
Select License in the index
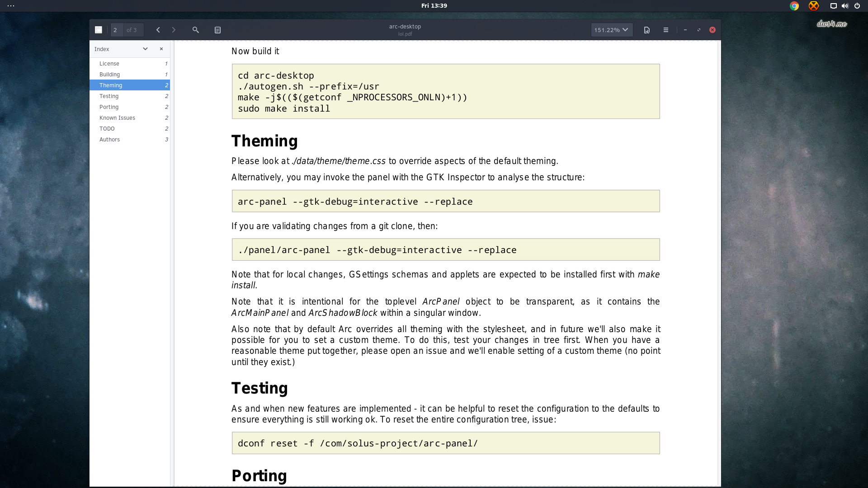(x=130, y=64)
